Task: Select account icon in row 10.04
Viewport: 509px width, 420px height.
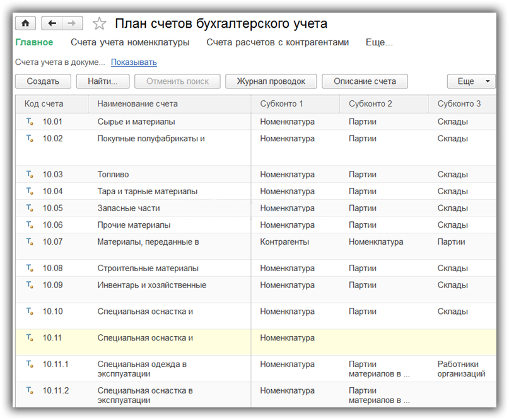Action: [x=30, y=192]
